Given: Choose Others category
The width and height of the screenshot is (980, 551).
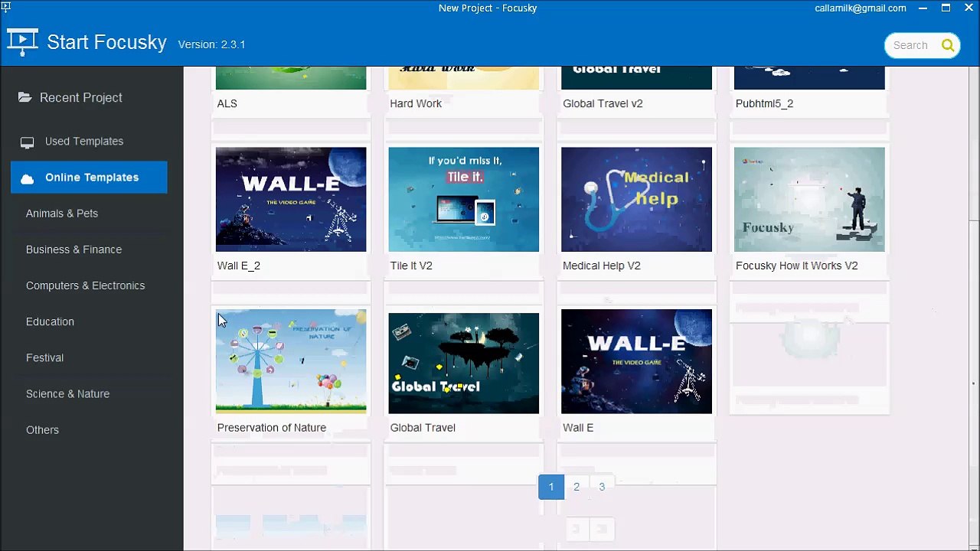Looking at the screenshot, I should pyautogui.click(x=42, y=429).
